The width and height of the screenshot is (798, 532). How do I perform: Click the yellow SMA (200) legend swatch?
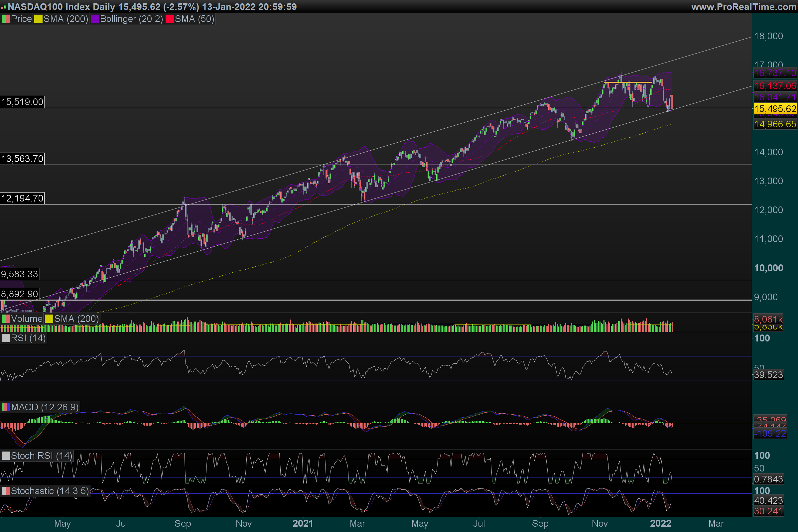tap(38, 19)
